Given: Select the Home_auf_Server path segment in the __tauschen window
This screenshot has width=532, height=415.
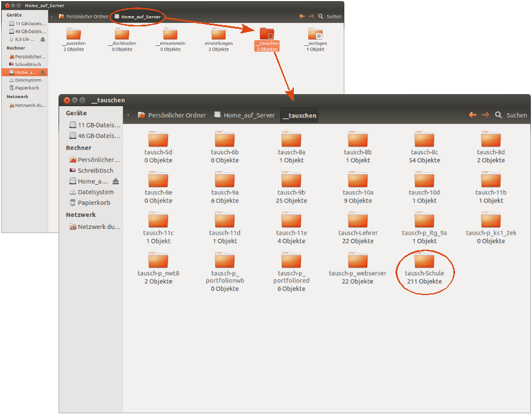Looking at the screenshot, I should (x=244, y=115).
